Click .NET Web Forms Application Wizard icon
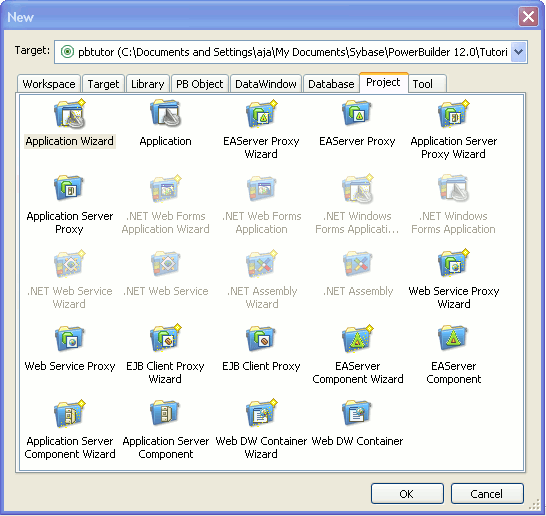The height and width of the screenshot is (516, 546). (x=165, y=188)
